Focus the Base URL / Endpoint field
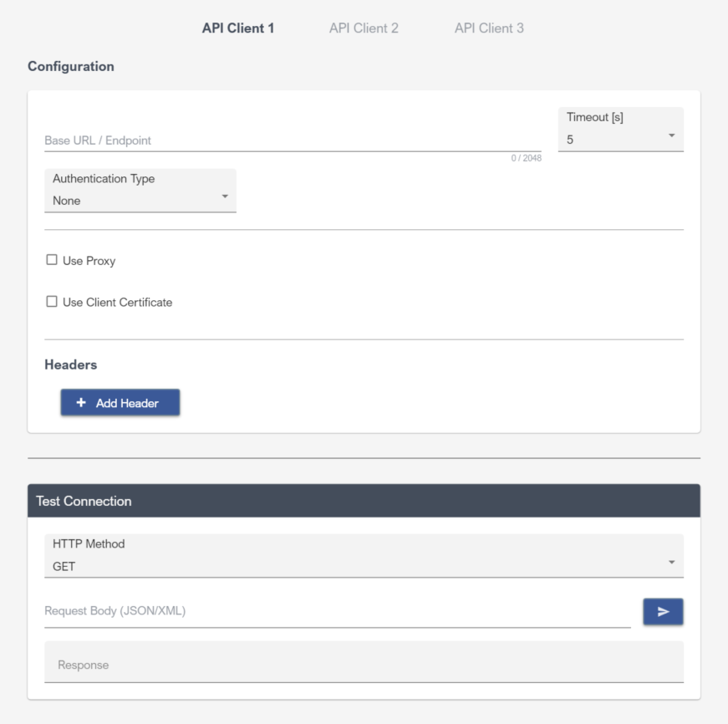728x724 pixels. pyautogui.click(x=293, y=140)
